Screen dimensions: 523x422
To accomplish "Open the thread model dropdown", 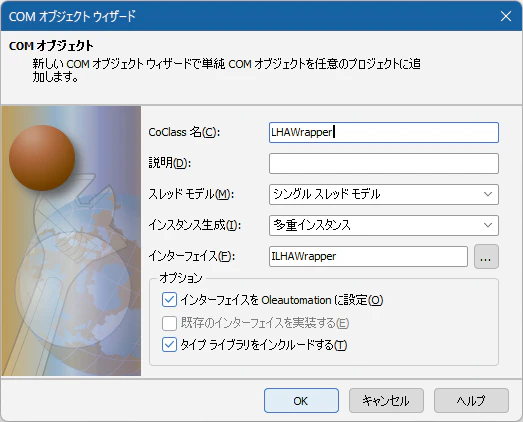I will [384, 194].
